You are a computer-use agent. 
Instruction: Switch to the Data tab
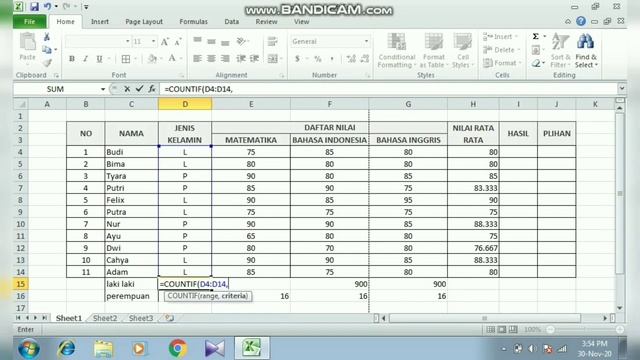pos(231,22)
